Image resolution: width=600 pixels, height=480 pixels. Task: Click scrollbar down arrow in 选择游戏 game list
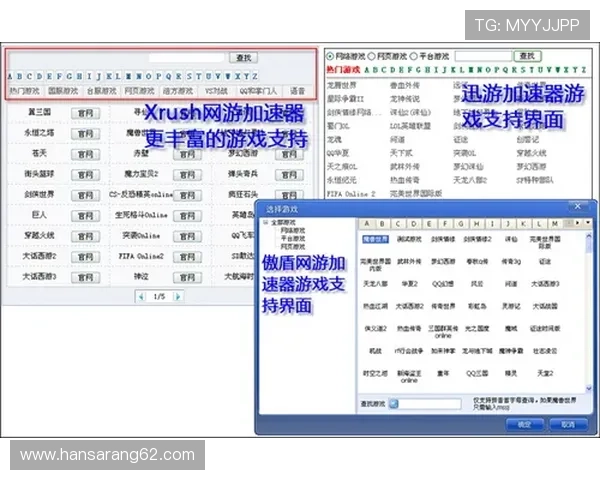589,388
